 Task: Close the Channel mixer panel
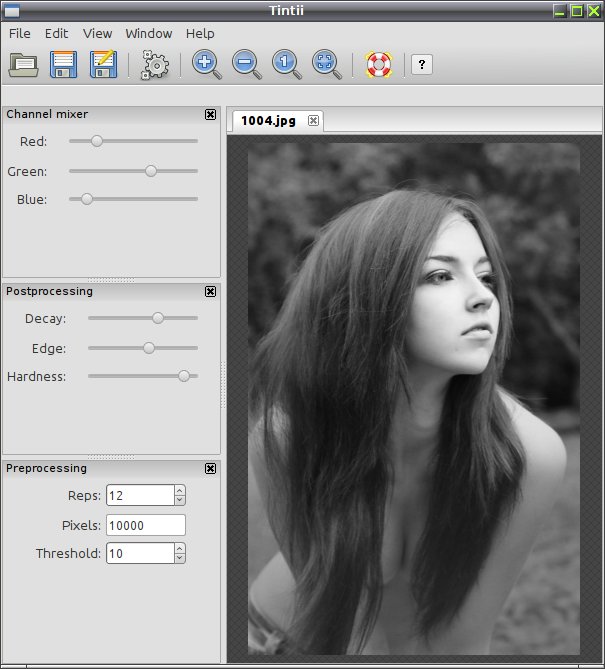coord(210,114)
